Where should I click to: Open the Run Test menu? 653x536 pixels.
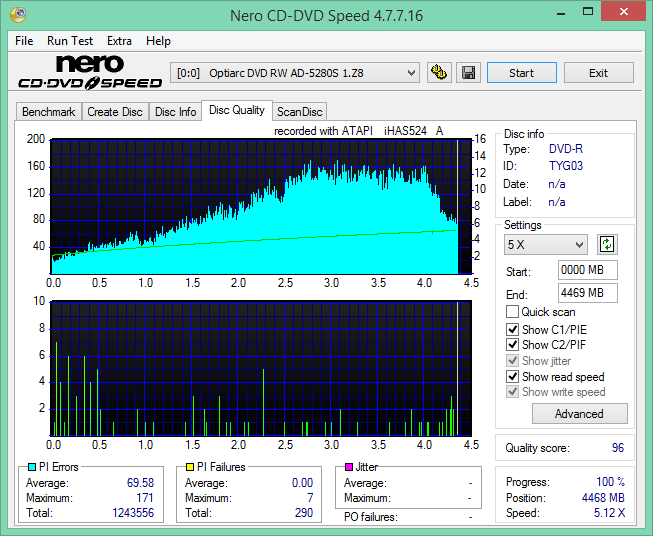pos(70,41)
